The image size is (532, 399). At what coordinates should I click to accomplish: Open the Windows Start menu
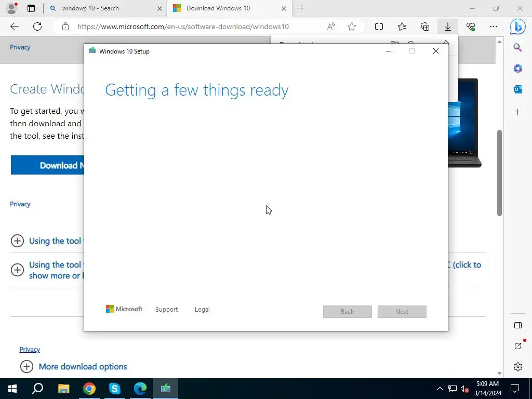click(12, 389)
